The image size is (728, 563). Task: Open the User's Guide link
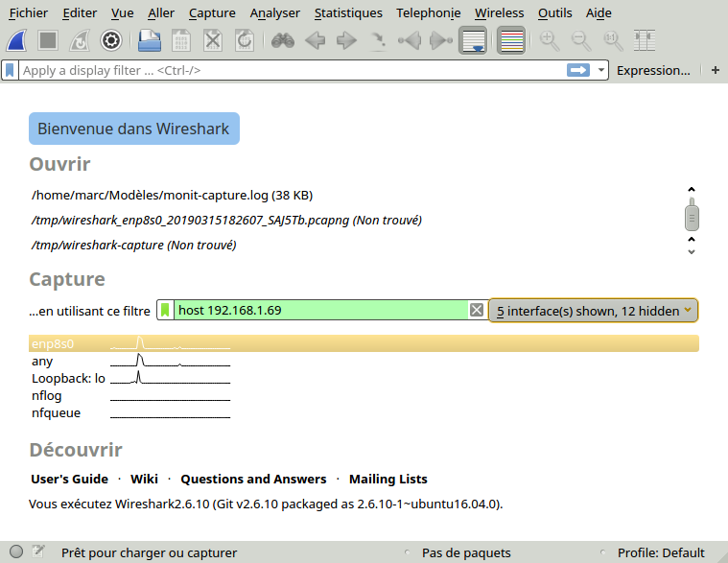pos(70,479)
